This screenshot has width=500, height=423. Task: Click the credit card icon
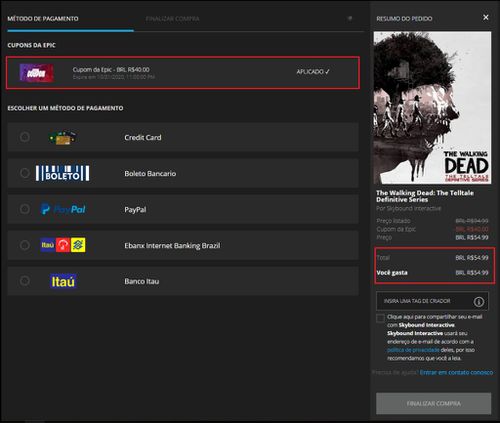coord(62,137)
